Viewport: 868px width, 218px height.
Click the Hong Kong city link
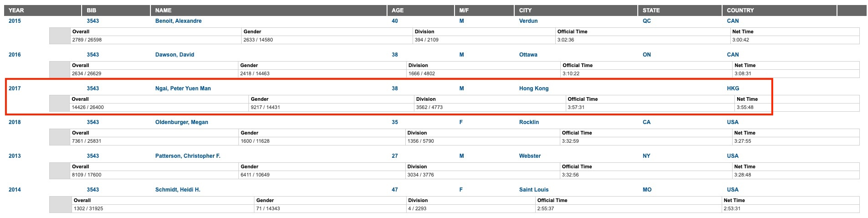point(534,88)
